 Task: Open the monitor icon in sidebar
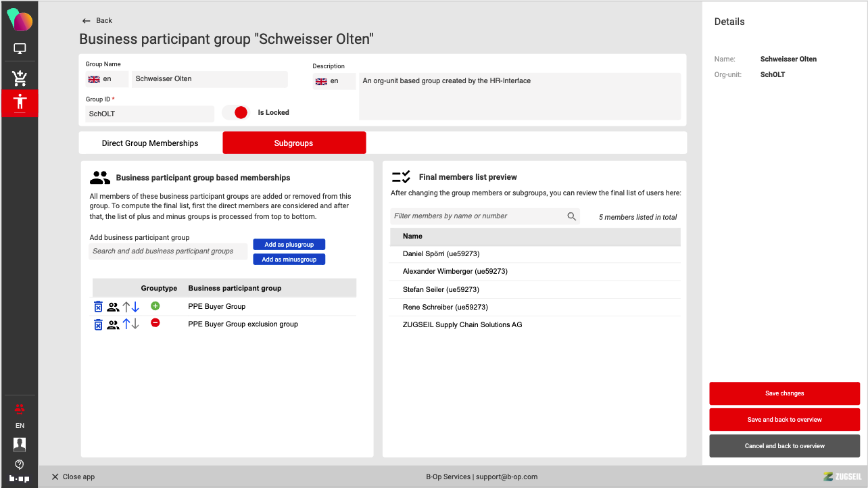[20, 49]
